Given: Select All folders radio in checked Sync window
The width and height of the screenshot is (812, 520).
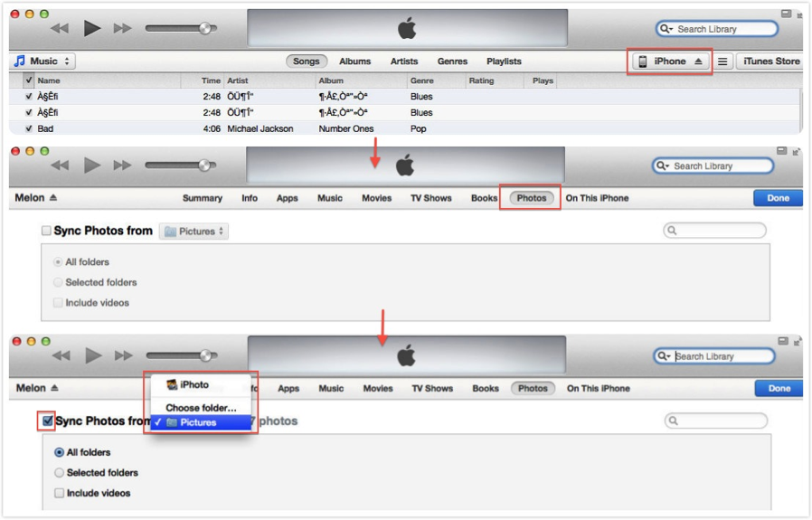Looking at the screenshot, I should click(x=59, y=452).
